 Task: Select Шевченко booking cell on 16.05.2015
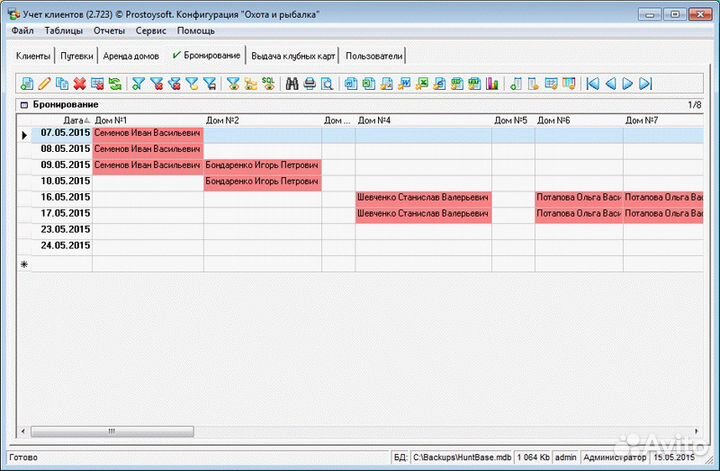coord(423,198)
